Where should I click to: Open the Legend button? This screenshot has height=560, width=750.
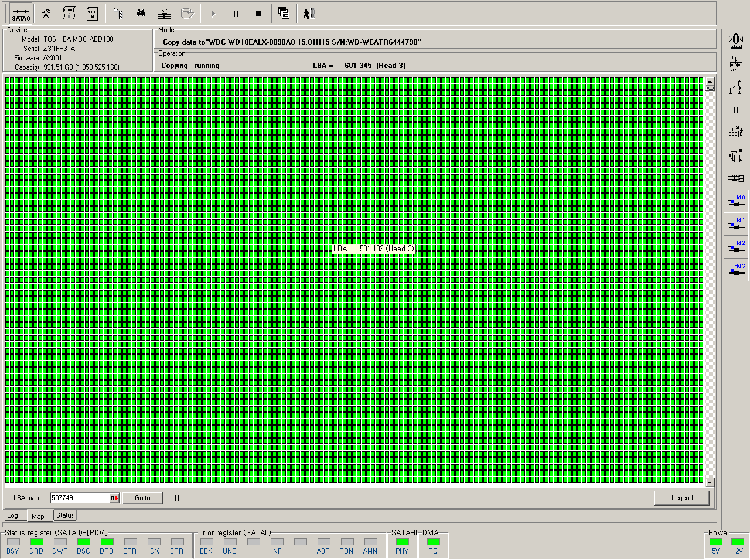tap(681, 498)
